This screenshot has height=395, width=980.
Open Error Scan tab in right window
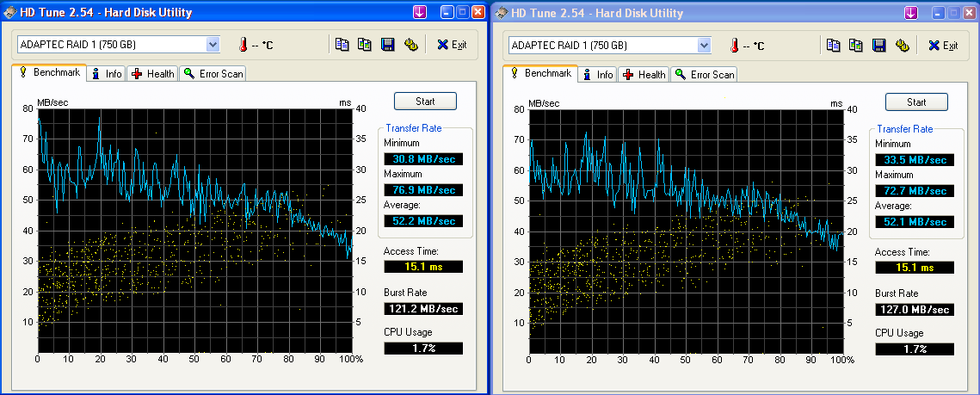(x=704, y=75)
